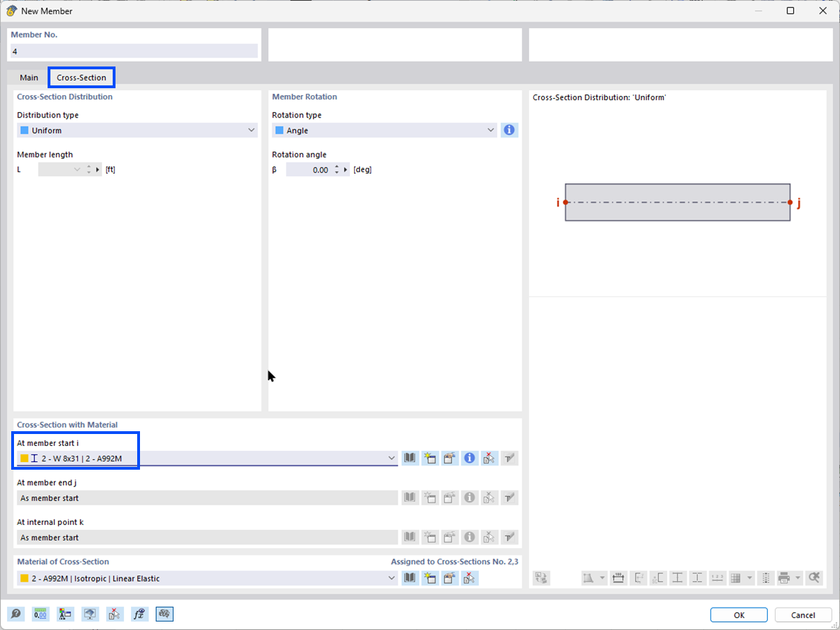The height and width of the screenshot is (630, 840).
Task: Open the Distribution type dropdown
Action: point(251,130)
